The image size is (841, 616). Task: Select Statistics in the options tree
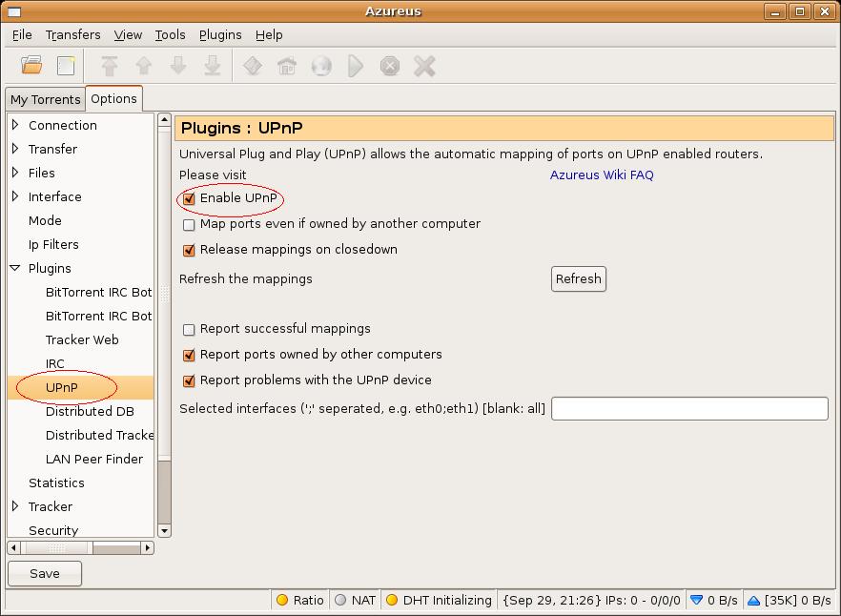[56, 483]
